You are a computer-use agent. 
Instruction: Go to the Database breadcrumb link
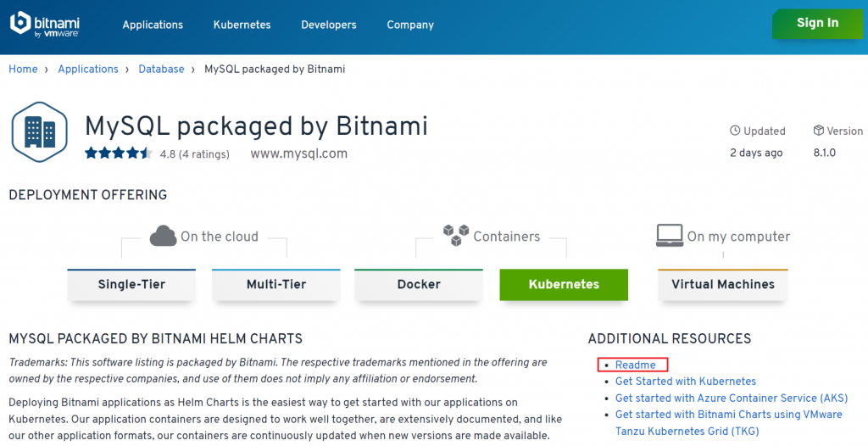click(x=161, y=69)
